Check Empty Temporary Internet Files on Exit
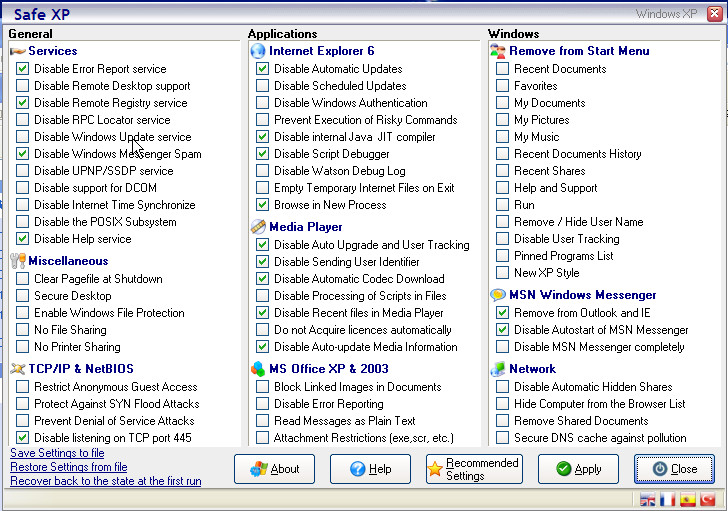728x511 pixels. pyautogui.click(x=262, y=188)
